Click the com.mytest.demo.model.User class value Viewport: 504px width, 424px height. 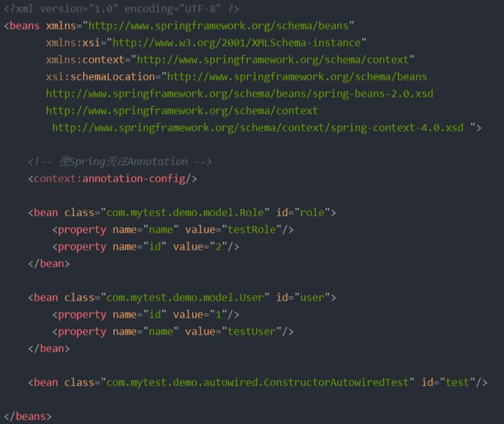point(185,298)
